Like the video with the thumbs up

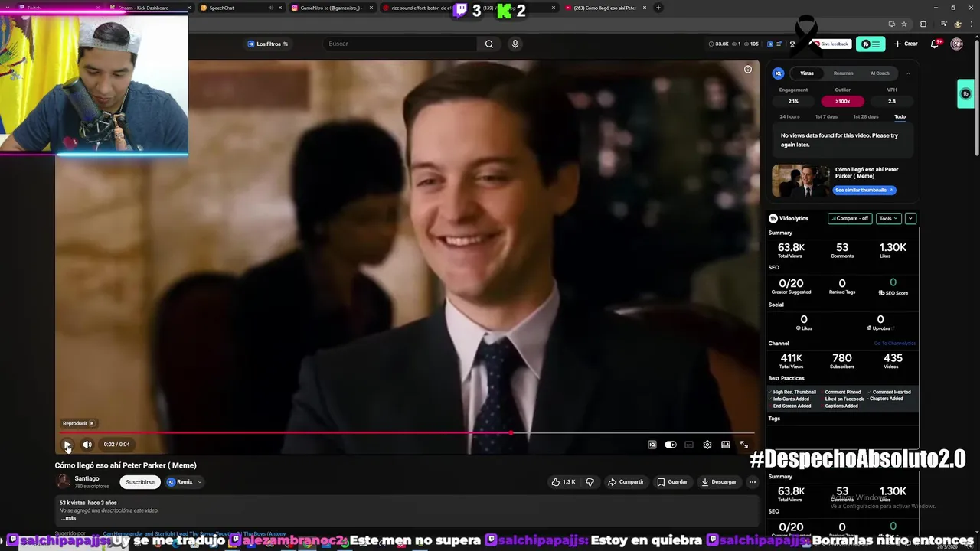(x=563, y=482)
